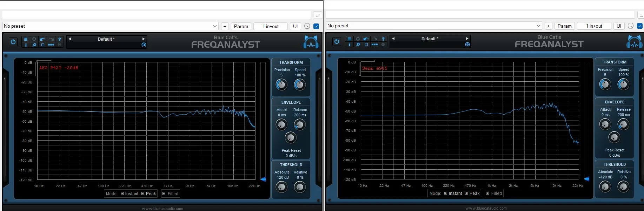The width and height of the screenshot is (644, 211).
Task: Click Speed knob in Senn e965 plugin
Action: (x=623, y=84)
